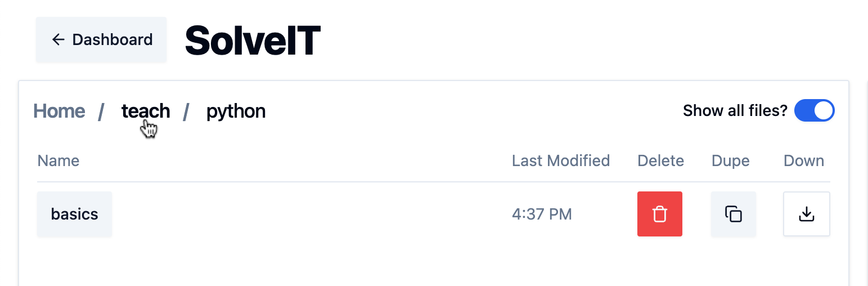
Task: Navigate to Home in the breadcrumb
Action: coord(59,111)
